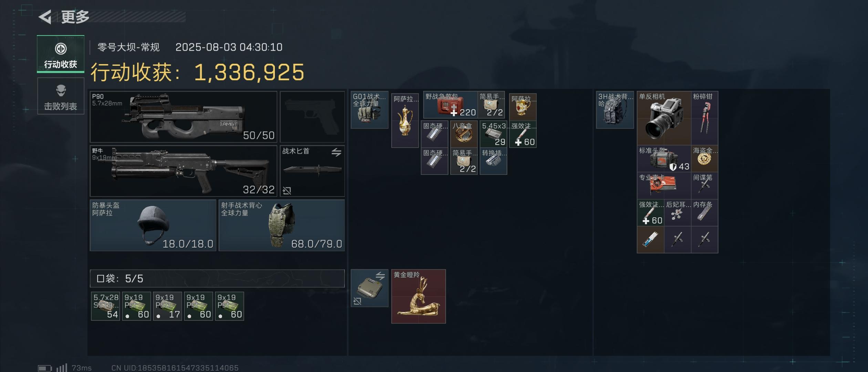Click the 口袋 5/5 pocket header bar

coord(217,278)
